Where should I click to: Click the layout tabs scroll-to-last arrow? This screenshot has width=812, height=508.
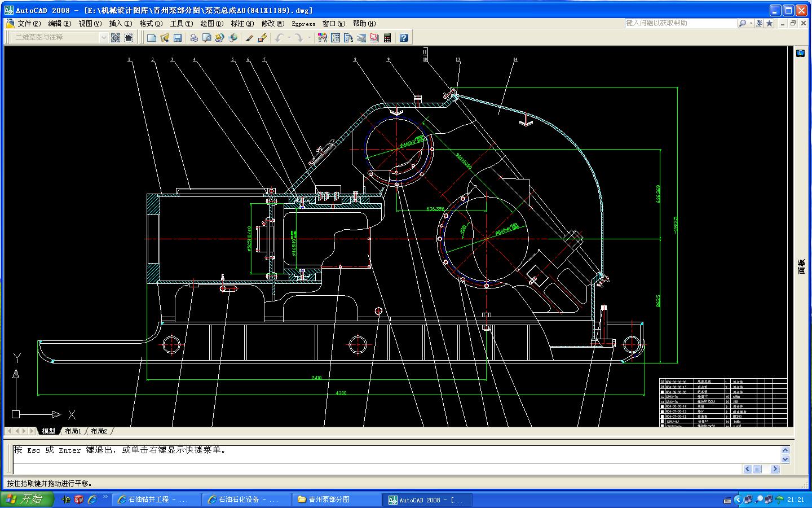tap(32, 431)
